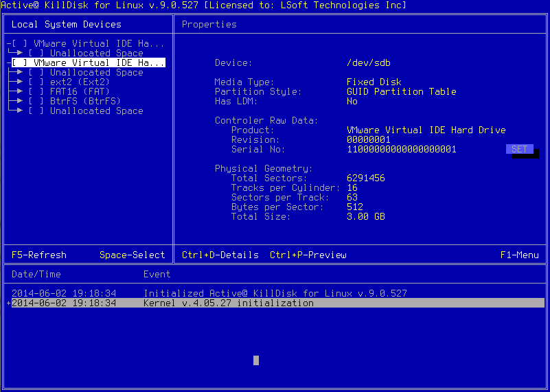Click the serial number 11000000000000000001

(x=401, y=150)
